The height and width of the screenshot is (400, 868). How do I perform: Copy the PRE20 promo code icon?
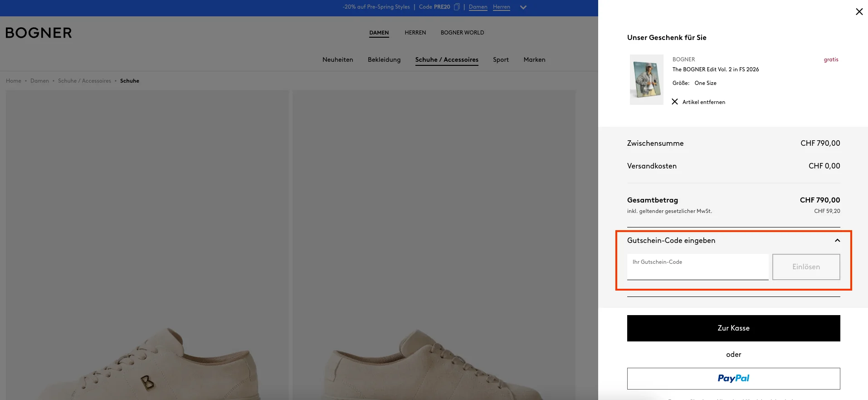click(x=457, y=7)
